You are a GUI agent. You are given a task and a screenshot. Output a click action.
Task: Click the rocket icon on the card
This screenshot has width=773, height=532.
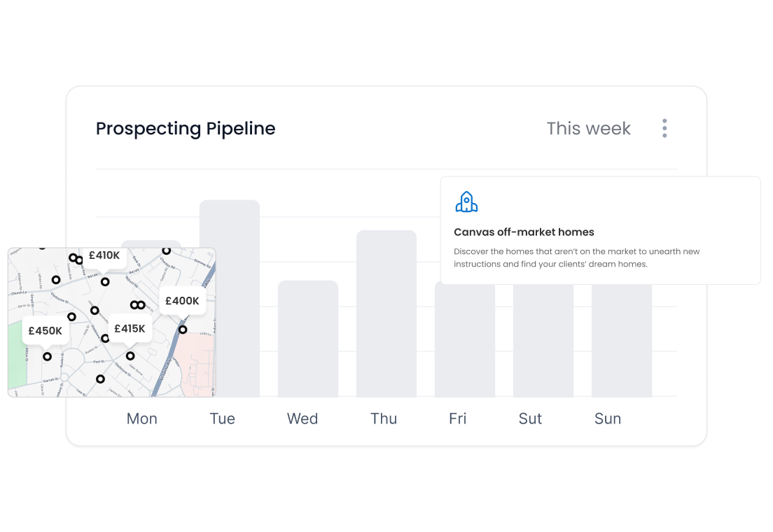coord(466,202)
